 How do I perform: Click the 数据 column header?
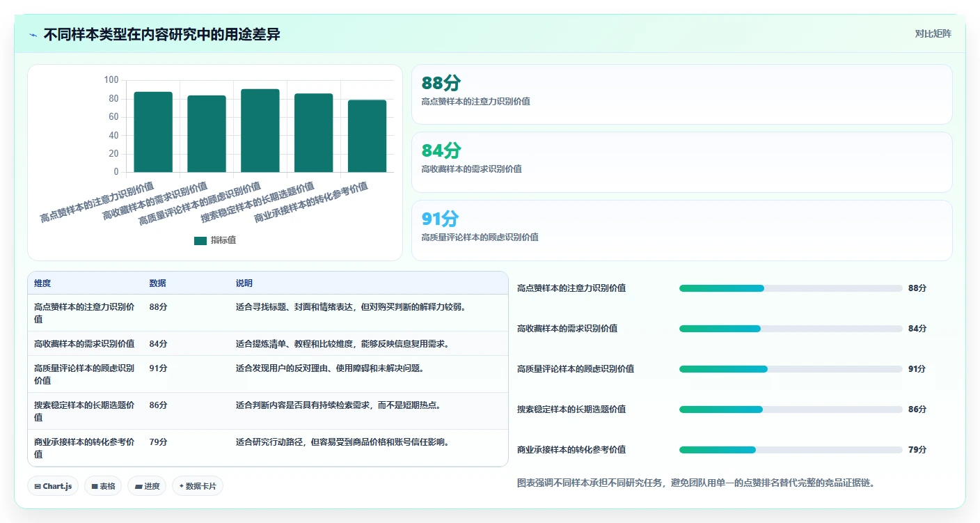157,283
